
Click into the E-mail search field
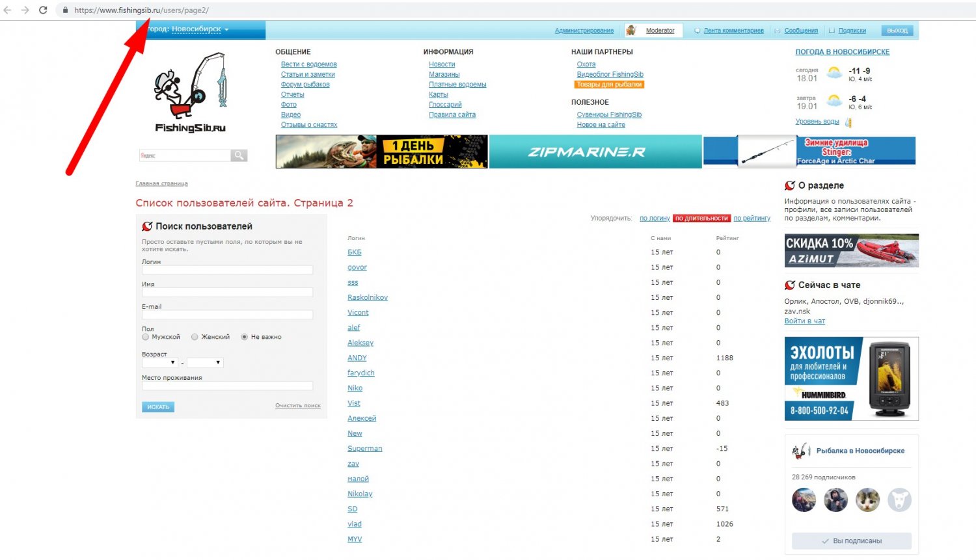pyautogui.click(x=227, y=315)
